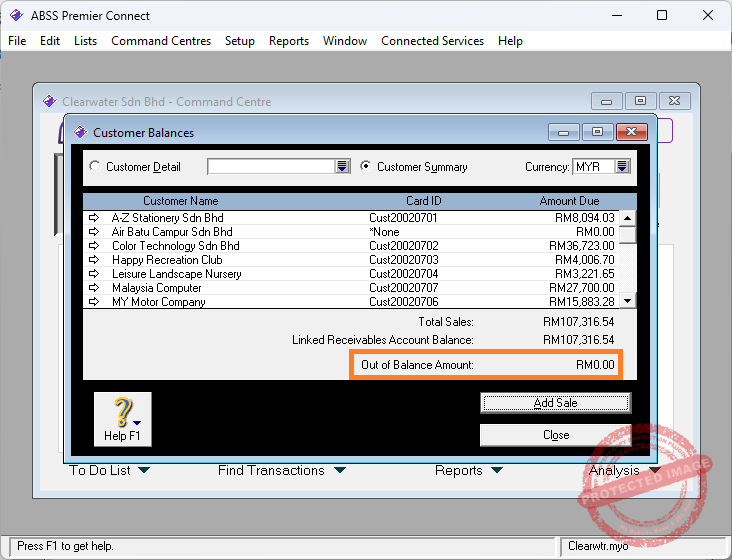
Task: Open the Window menu
Action: pos(345,41)
